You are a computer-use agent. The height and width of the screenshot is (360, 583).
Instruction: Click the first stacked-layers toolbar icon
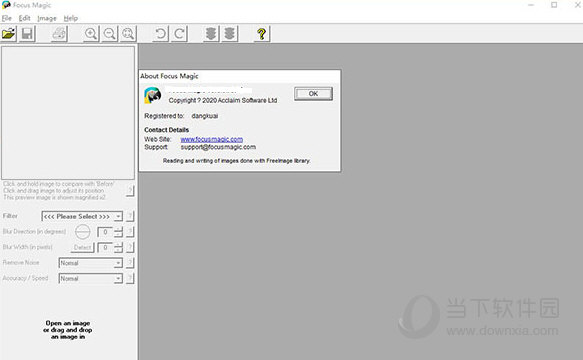[211, 34]
